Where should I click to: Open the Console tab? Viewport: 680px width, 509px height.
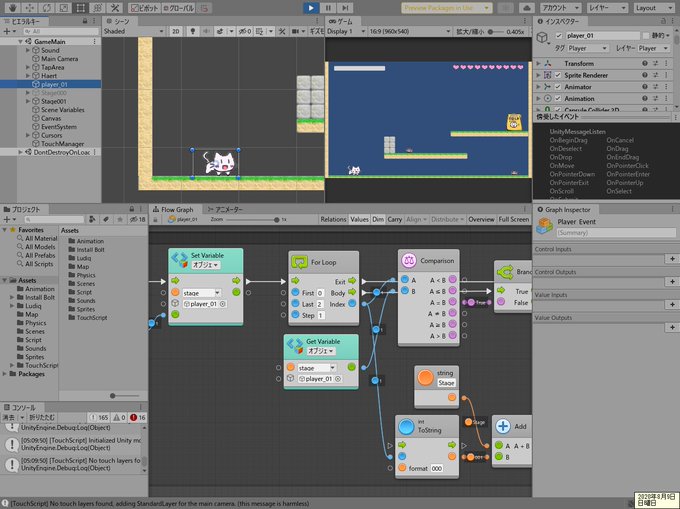point(20,408)
